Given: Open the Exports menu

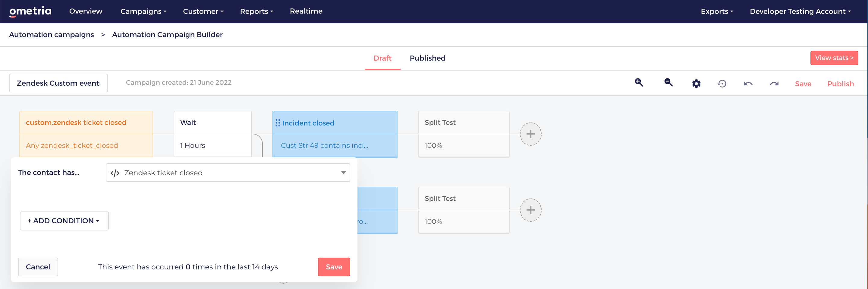Looking at the screenshot, I should pos(717,11).
